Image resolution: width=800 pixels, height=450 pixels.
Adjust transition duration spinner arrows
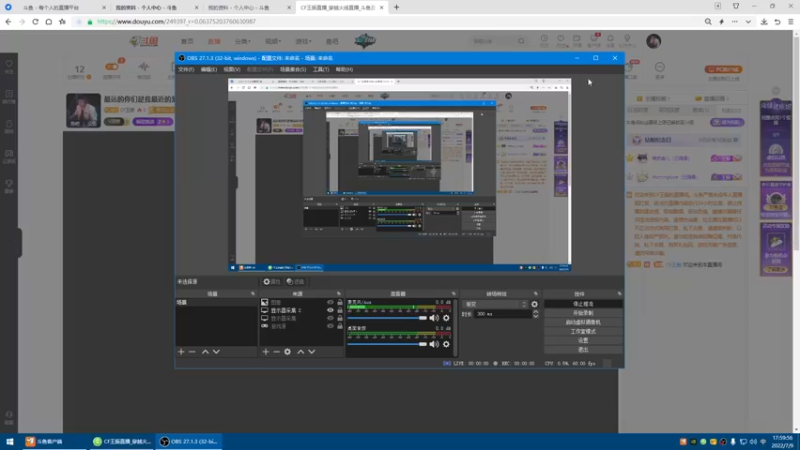click(535, 314)
